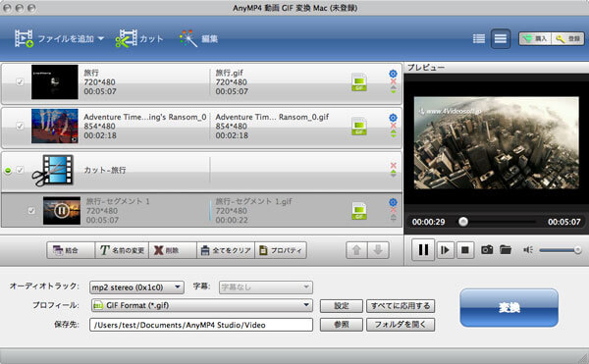589x364 pixels.
Task: Open the Add File dropdown arrow
Action: coord(101,38)
